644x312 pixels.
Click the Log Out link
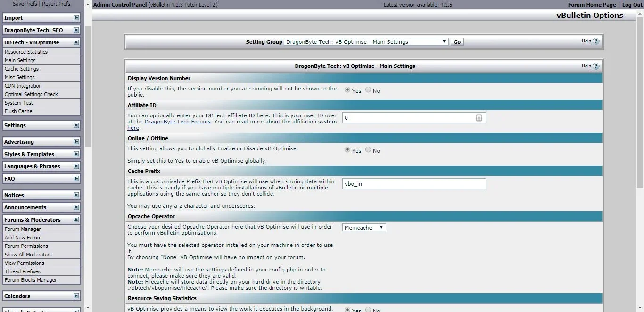(x=632, y=5)
